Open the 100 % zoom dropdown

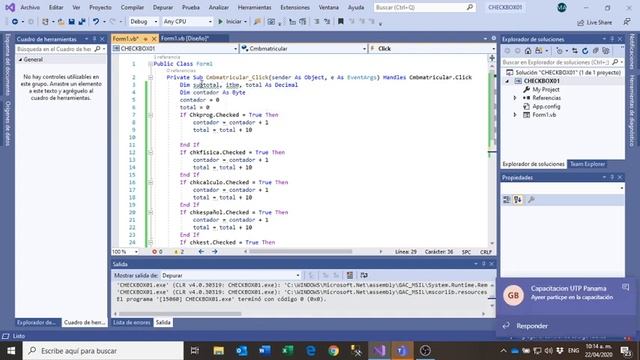[x=125, y=252]
